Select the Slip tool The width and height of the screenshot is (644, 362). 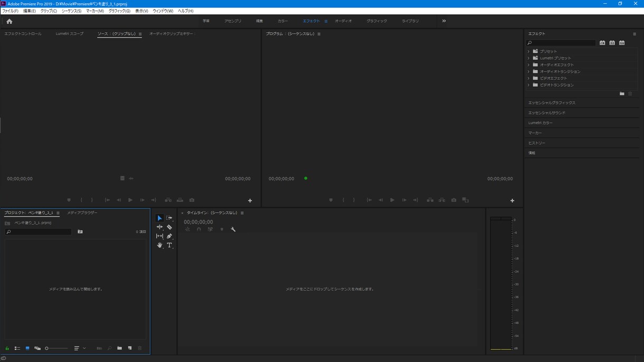coord(159,236)
